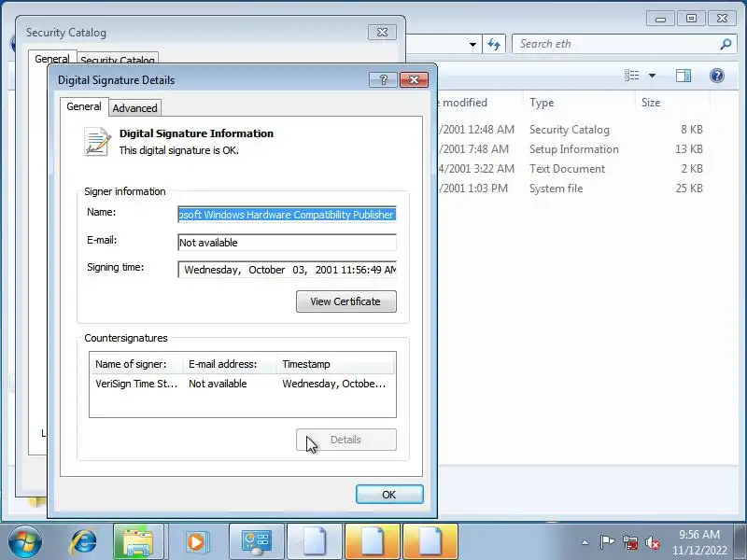
Task: Minimize the Explorer window
Action: click(660, 19)
